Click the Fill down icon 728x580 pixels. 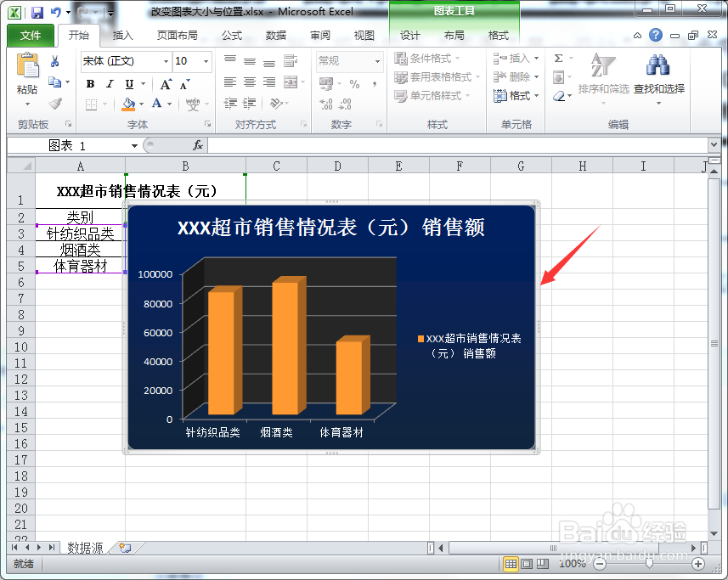click(559, 77)
